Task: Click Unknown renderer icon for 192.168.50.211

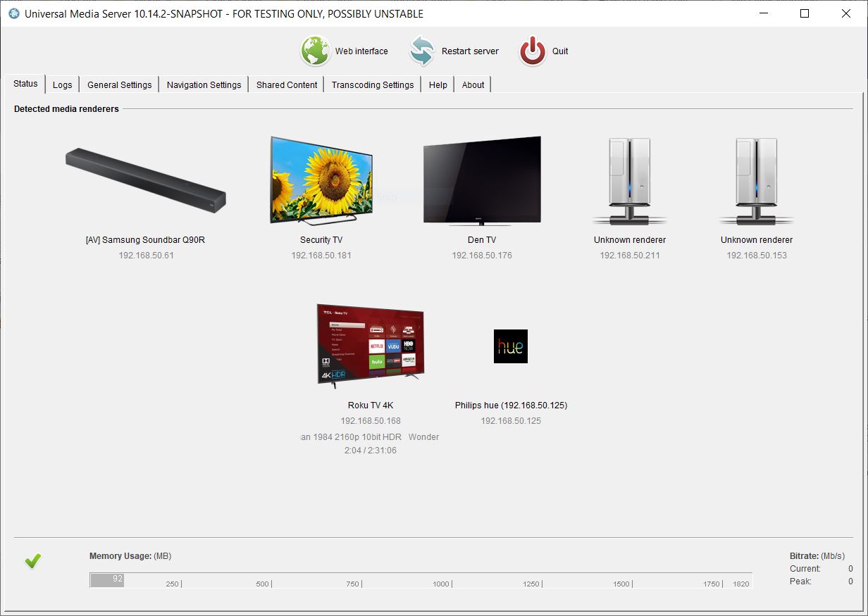Action: coord(630,182)
